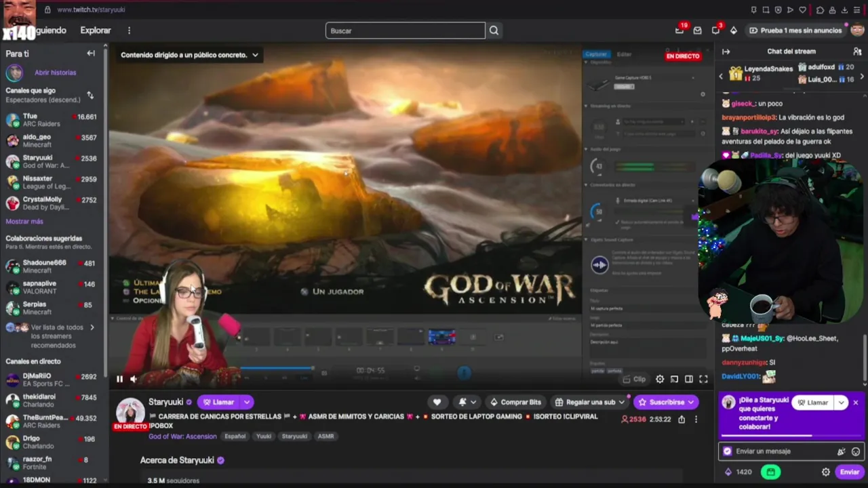Open the green channel points reward icon
Screen dimensions: 868x488
[770, 472]
